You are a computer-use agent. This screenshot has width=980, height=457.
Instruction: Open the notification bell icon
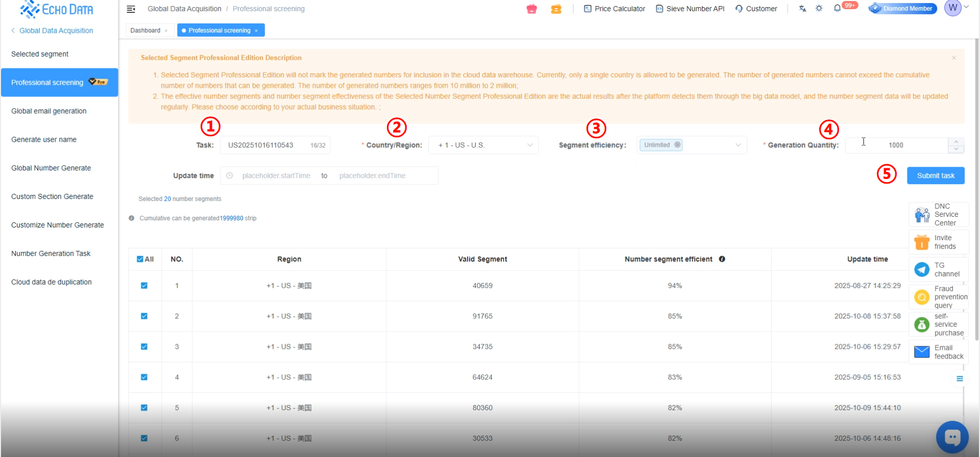[837, 9]
